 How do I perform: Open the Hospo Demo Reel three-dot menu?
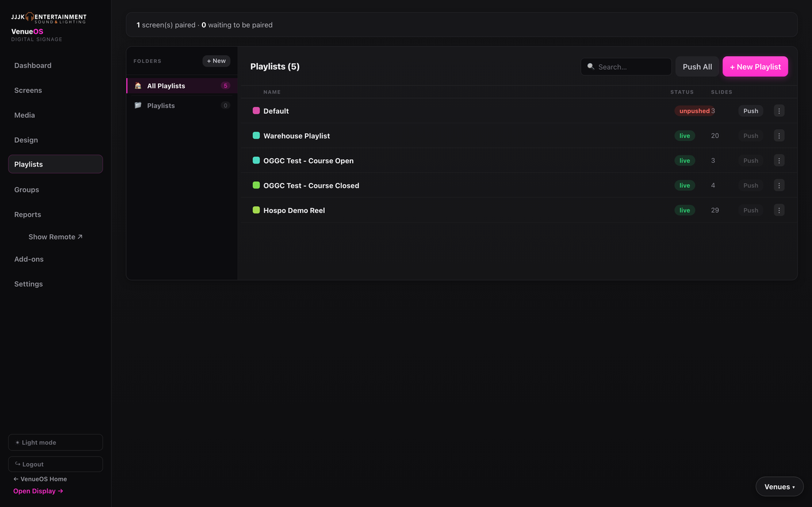click(x=779, y=210)
